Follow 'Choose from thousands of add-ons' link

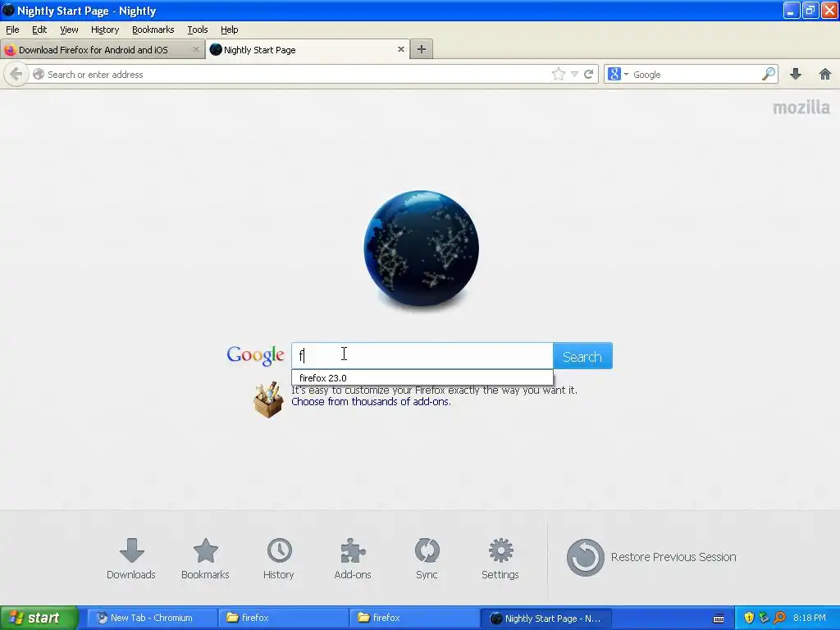click(x=371, y=402)
